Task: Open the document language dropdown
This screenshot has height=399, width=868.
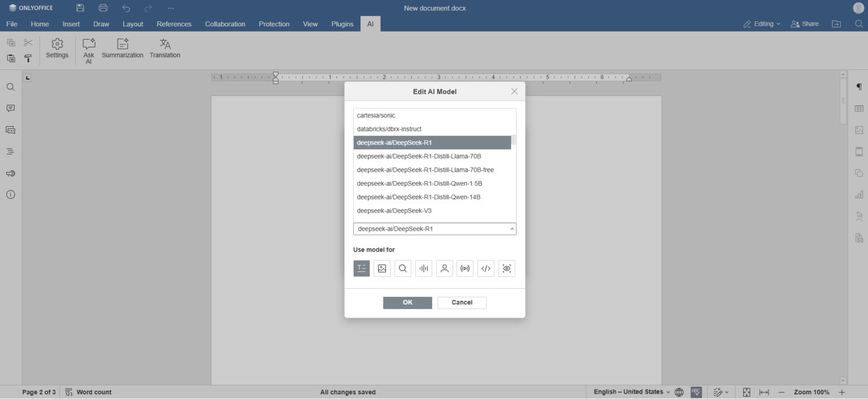Action: (x=632, y=392)
